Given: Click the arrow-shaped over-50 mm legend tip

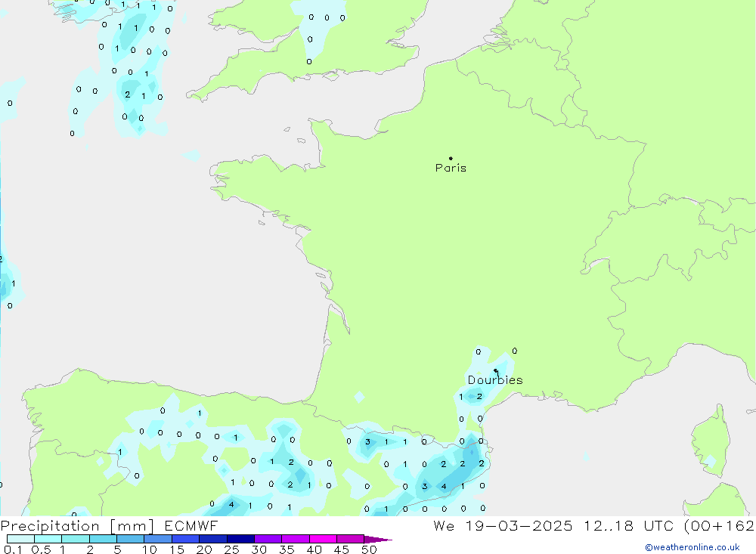Looking at the screenshot, I should [x=377, y=539].
